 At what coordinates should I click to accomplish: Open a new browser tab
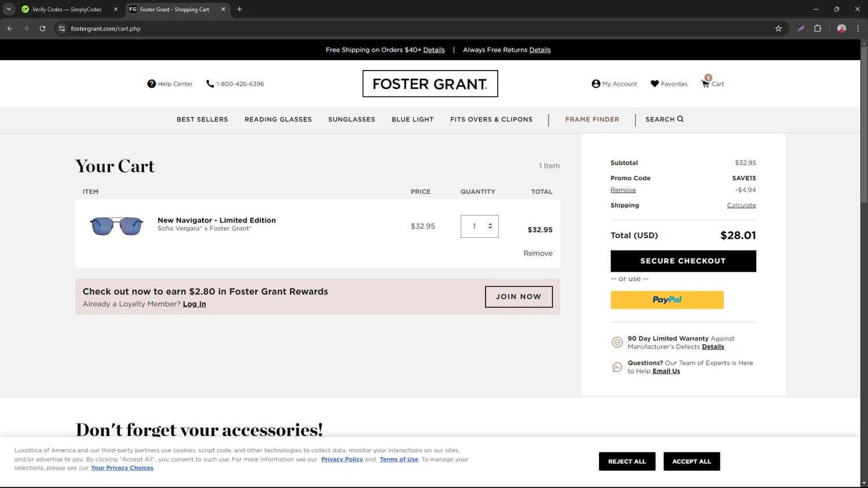point(240,9)
